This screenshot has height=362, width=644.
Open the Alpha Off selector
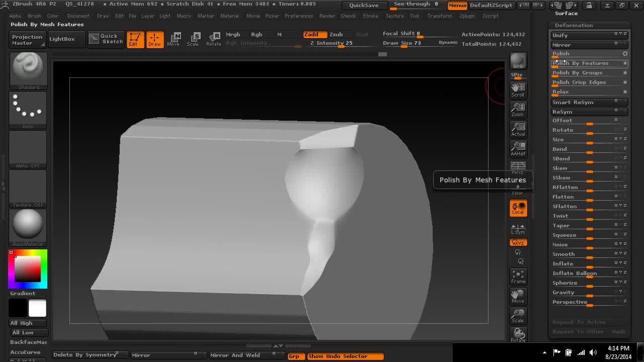pos(28,149)
